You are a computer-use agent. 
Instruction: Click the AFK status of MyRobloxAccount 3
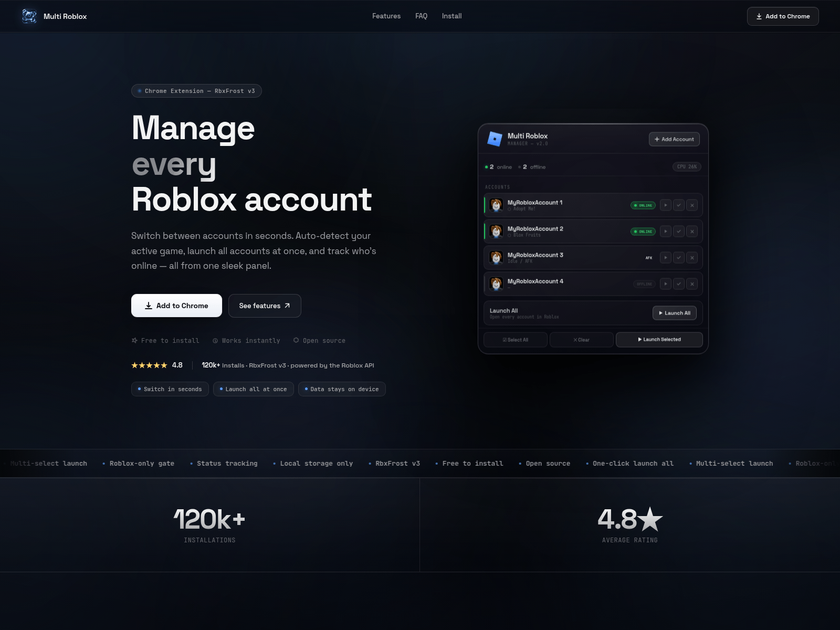coord(649,258)
